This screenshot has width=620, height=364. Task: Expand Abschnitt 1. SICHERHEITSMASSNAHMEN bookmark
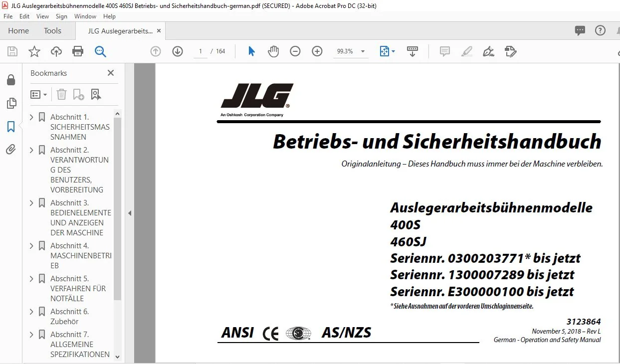click(32, 117)
